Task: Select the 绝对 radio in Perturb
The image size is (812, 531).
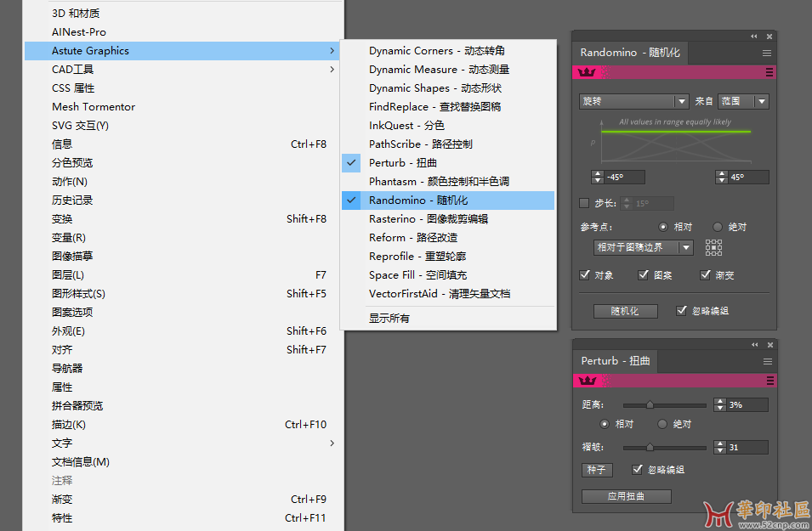Action: point(662,424)
